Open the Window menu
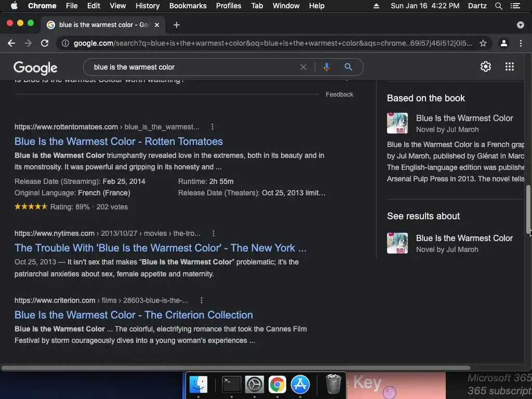This screenshot has height=399, width=532. 286,6
